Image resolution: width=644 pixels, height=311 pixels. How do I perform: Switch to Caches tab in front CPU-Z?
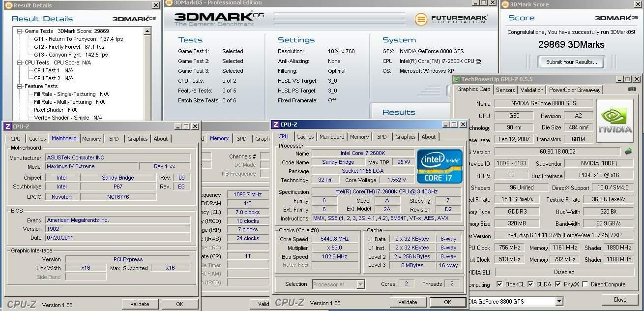pos(305,137)
